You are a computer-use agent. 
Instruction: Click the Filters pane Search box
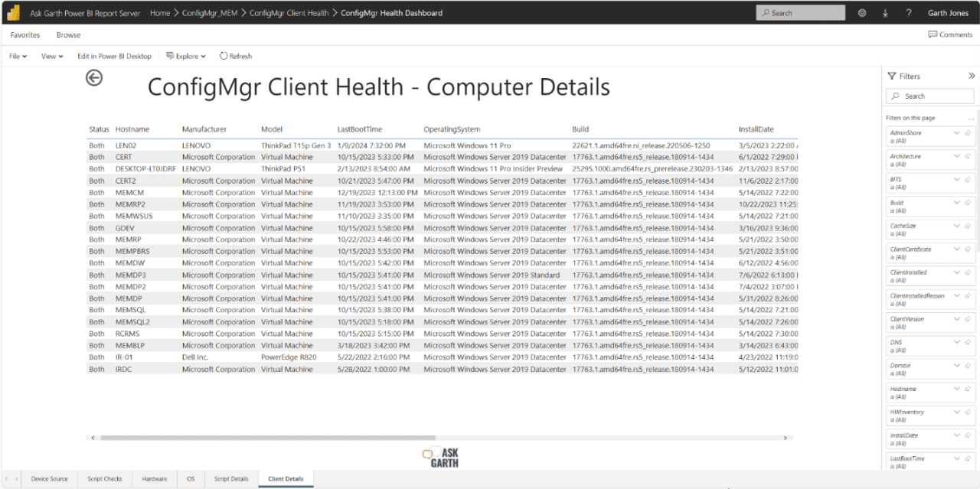click(930, 96)
